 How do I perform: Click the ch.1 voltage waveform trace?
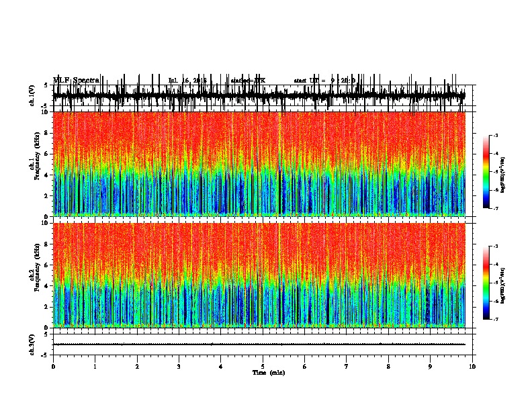[259, 95]
